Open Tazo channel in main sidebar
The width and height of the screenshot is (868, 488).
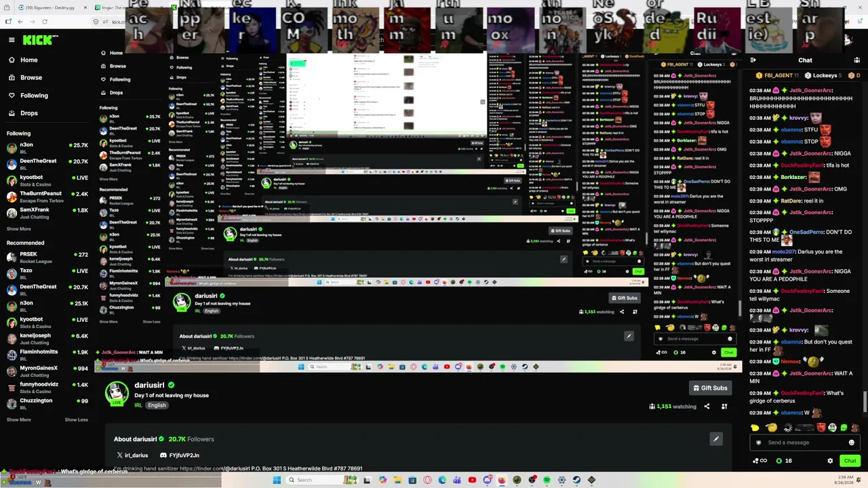click(46, 273)
